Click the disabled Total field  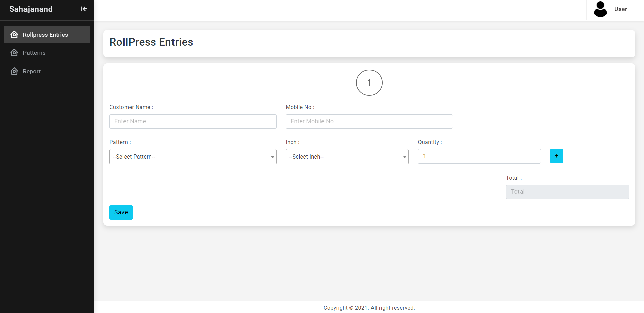click(x=567, y=192)
